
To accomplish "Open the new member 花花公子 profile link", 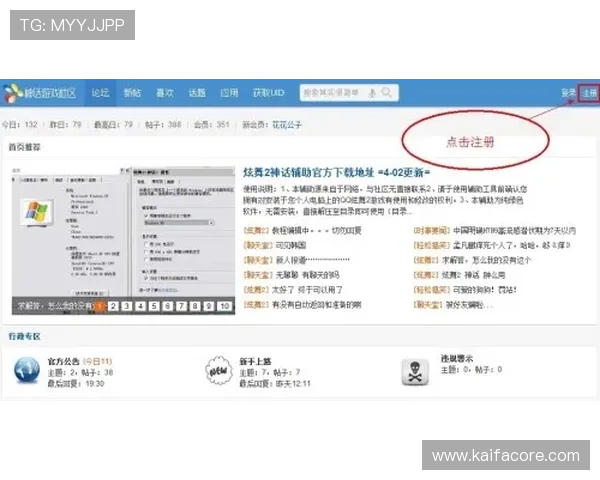I will point(287,125).
